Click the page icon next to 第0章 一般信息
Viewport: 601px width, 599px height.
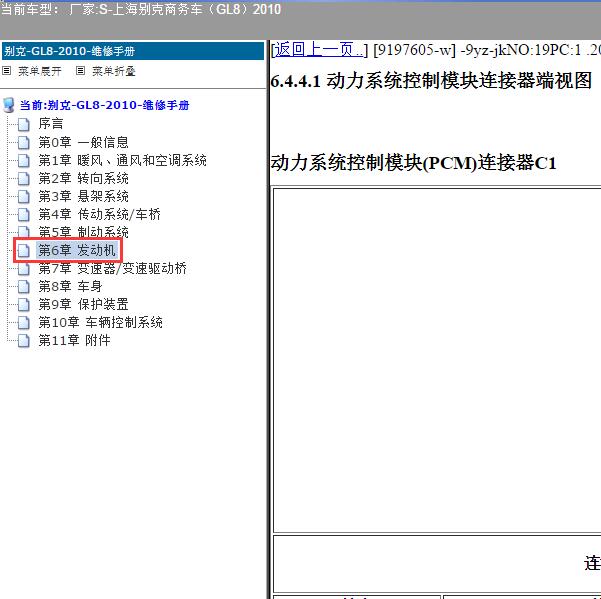(24, 143)
